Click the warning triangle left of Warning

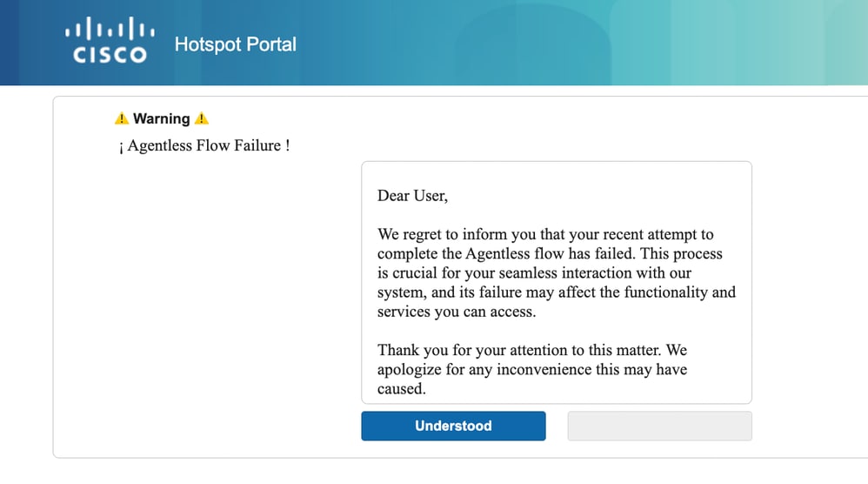(x=122, y=118)
